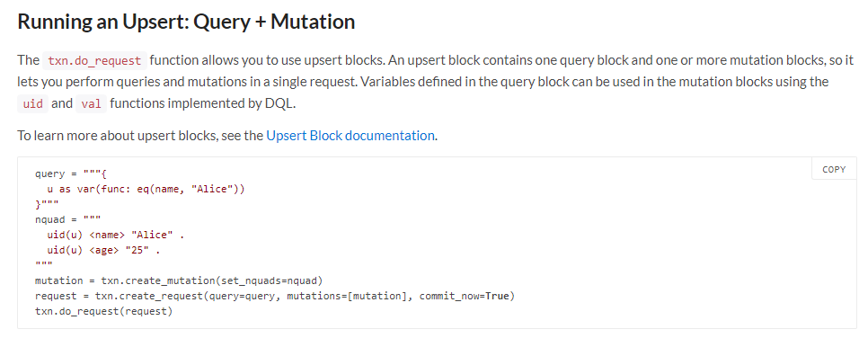Place cursor on the query = """{ line

[70, 173]
